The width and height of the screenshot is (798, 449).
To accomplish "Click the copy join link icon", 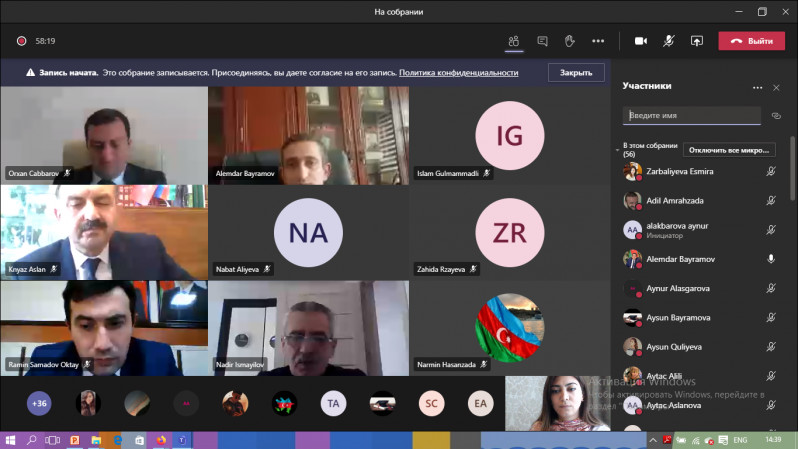I will pos(776,116).
